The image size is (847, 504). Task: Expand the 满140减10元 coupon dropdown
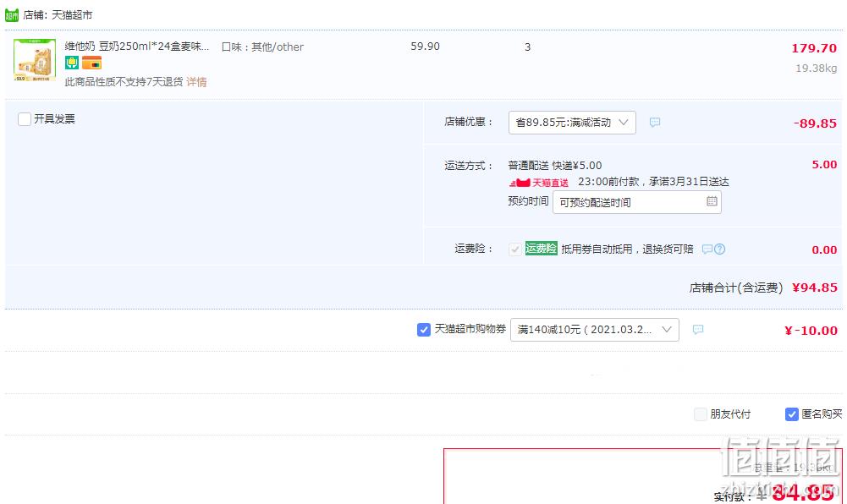tap(595, 330)
